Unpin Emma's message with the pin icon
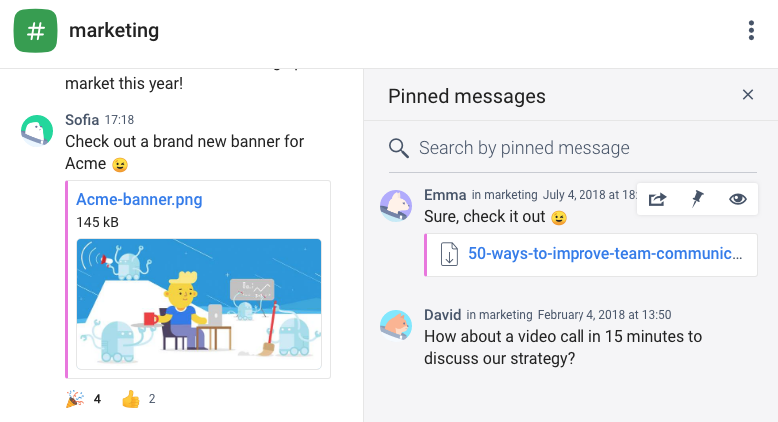Viewport: 778px width, 422px height. coord(697,199)
